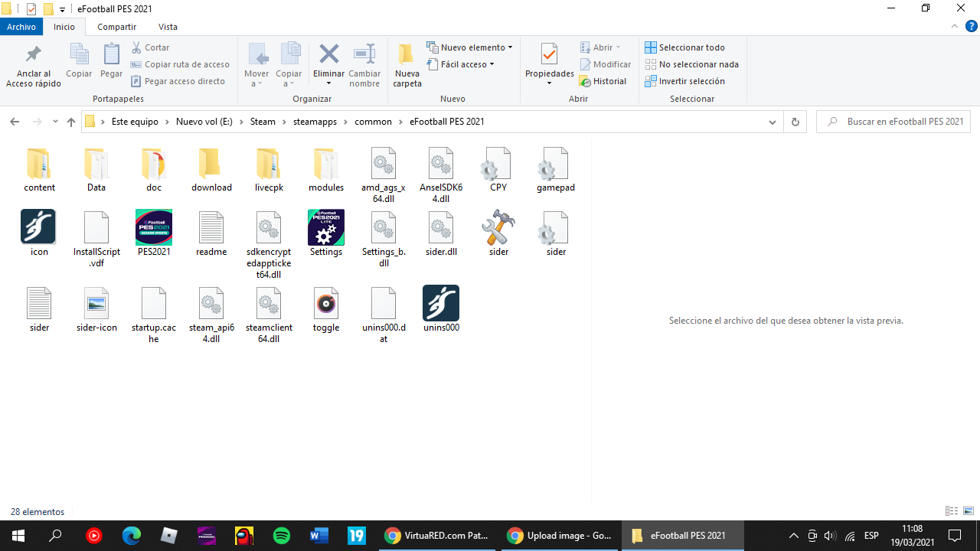Click Eliminar delete button in ribbon

[329, 64]
